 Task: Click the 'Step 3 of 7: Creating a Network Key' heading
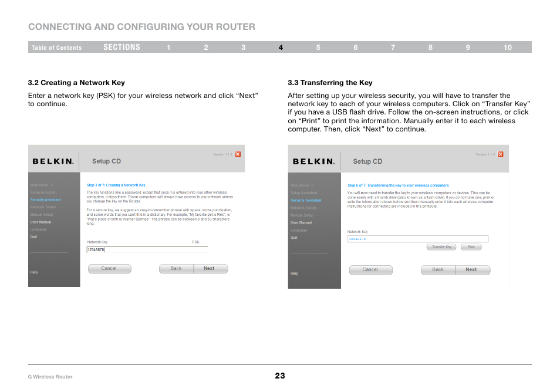pyautogui.click(x=116, y=185)
